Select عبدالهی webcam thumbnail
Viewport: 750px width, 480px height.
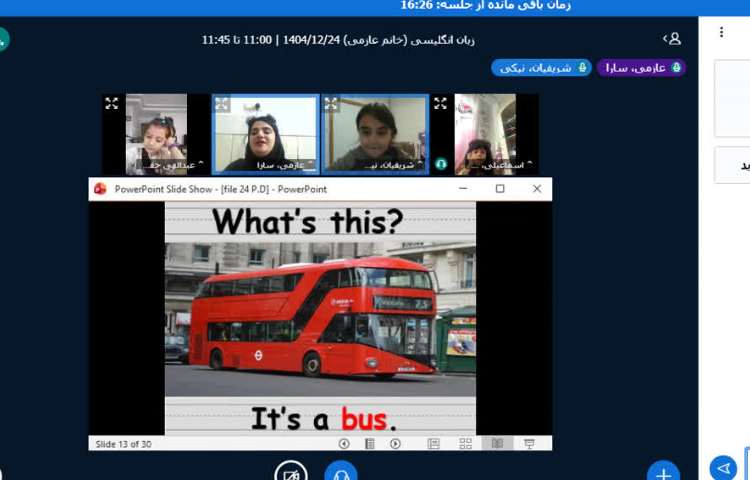click(x=156, y=134)
